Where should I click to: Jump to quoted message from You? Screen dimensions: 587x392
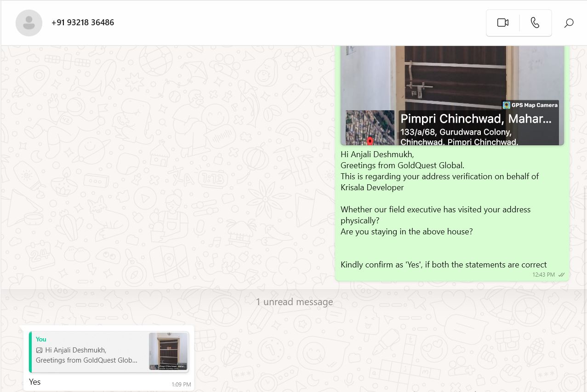tap(87, 352)
